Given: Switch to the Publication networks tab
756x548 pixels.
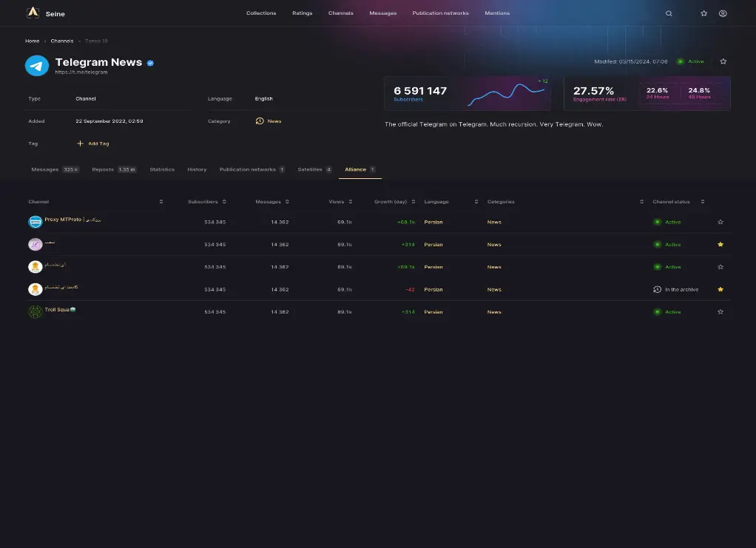Looking at the screenshot, I should [252, 169].
